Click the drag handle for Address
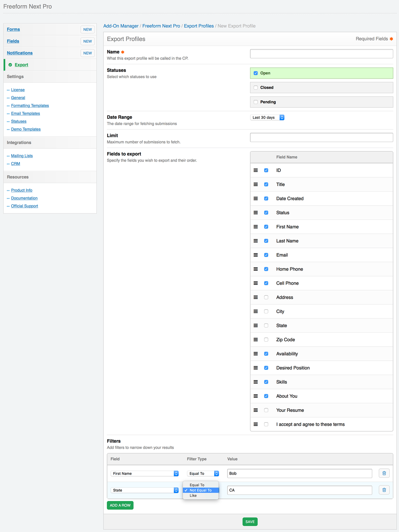399x532 pixels. (256, 297)
